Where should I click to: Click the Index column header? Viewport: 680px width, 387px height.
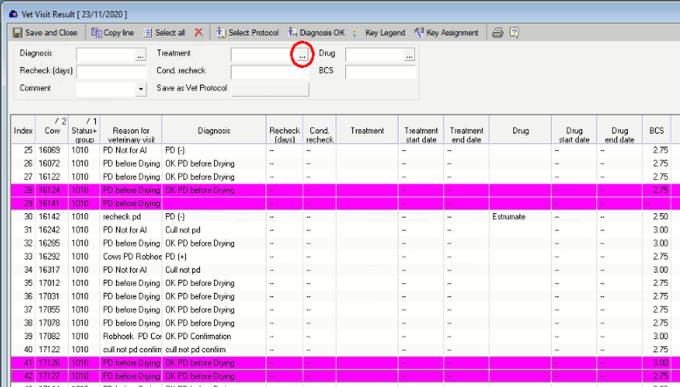pyautogui.click(x=23, y=130)
